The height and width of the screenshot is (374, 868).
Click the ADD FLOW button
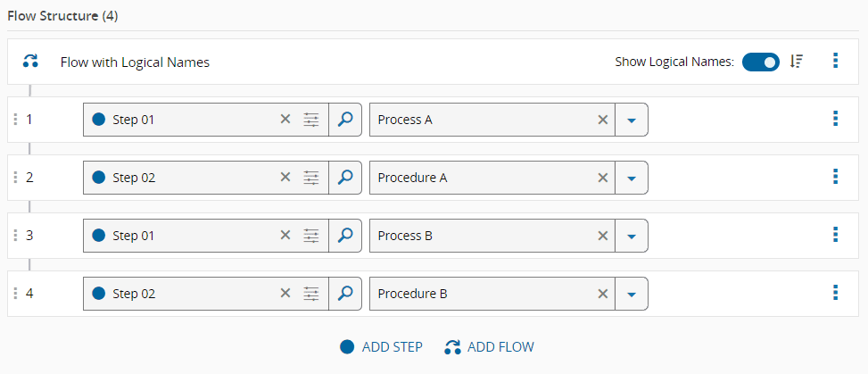pos(489,347)
